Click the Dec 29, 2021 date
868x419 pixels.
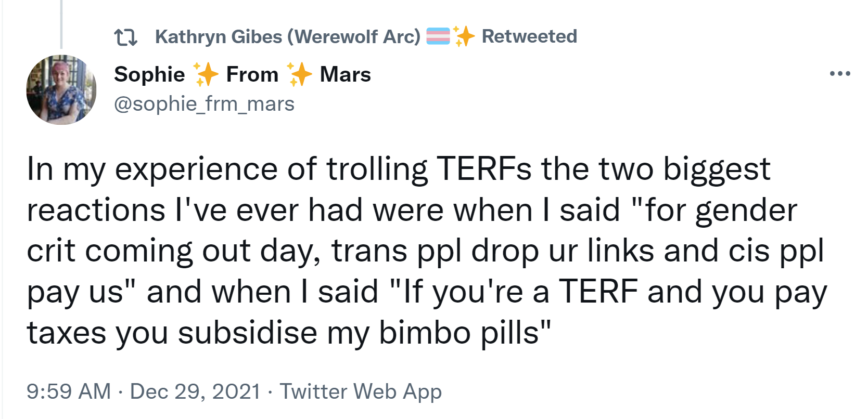coord(195,391)
